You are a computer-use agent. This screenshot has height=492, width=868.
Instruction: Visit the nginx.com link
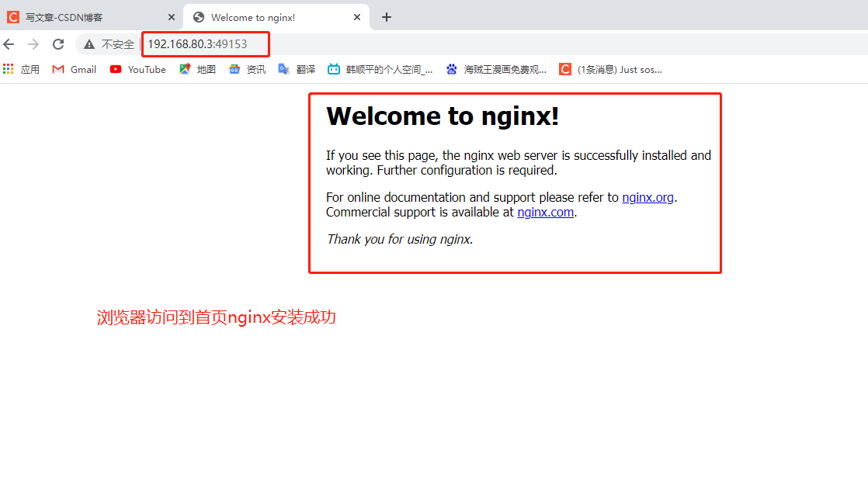545,212
